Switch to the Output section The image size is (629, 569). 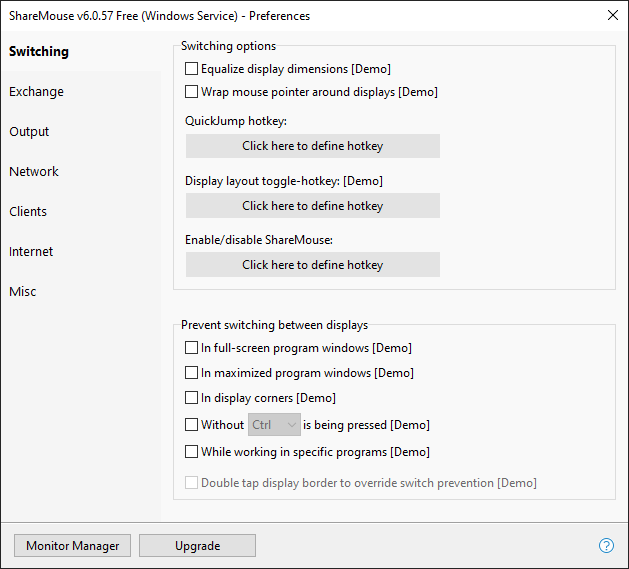coord(29,132)
